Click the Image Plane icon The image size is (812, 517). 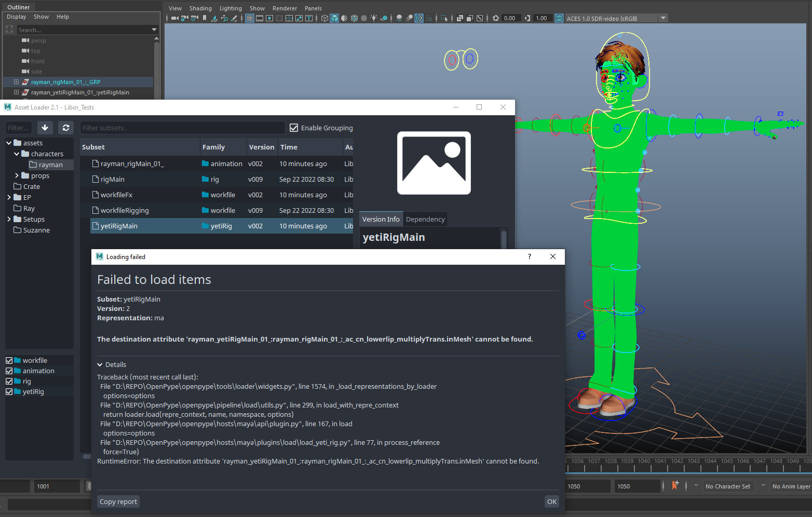tap(214, 18)
